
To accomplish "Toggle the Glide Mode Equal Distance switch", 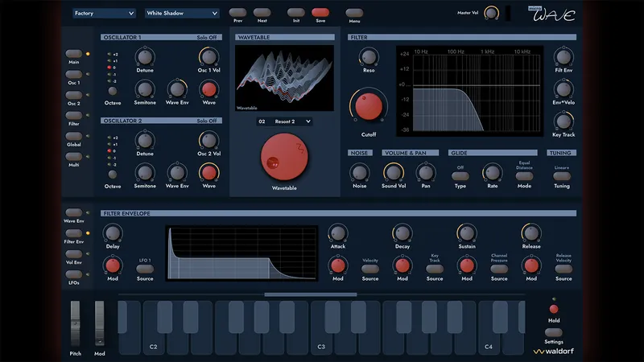I will (x=524, y=176).
